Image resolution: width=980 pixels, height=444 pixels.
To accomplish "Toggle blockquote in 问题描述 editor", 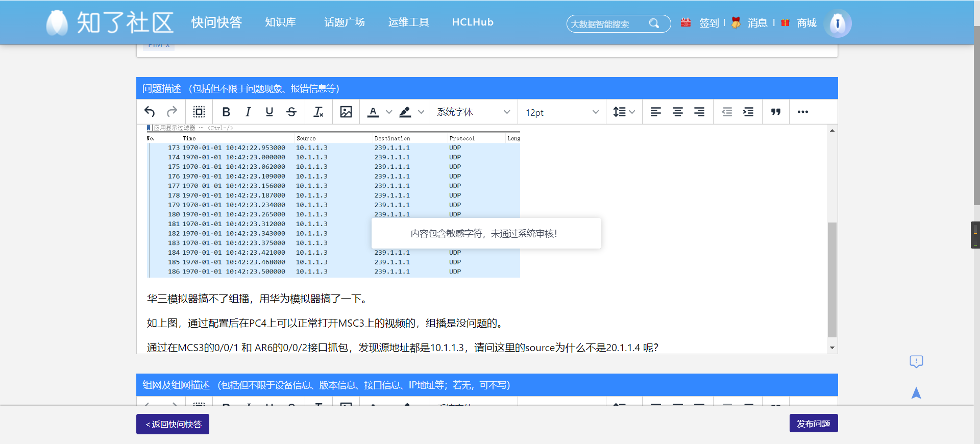I will 776,112.
